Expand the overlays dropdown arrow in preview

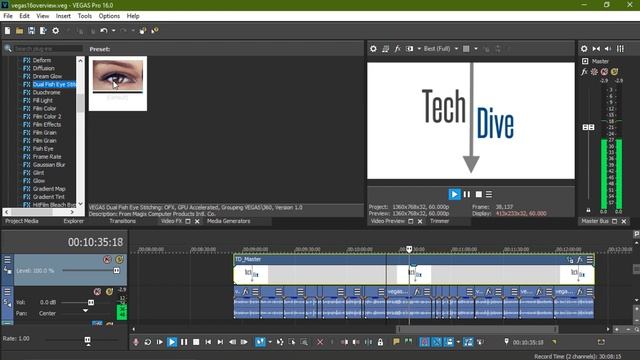476,49
